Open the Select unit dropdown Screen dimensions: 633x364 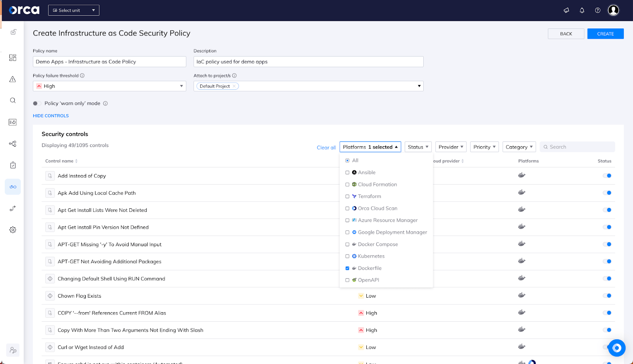point(74,10)
